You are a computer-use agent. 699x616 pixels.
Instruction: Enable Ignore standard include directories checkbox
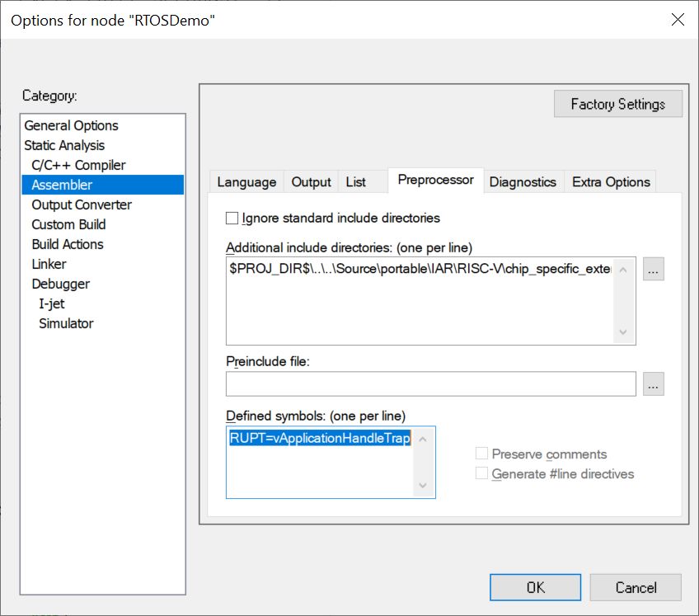pos(232,219)
